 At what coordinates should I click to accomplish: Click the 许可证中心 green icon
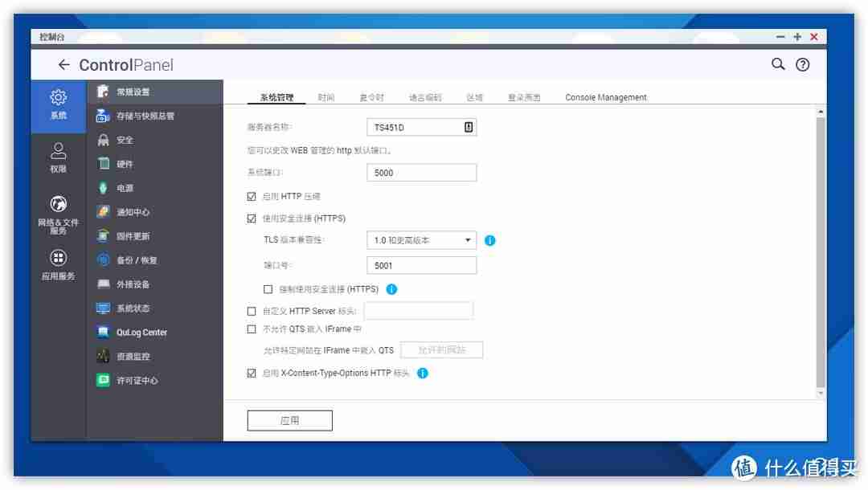click(103, 380)
